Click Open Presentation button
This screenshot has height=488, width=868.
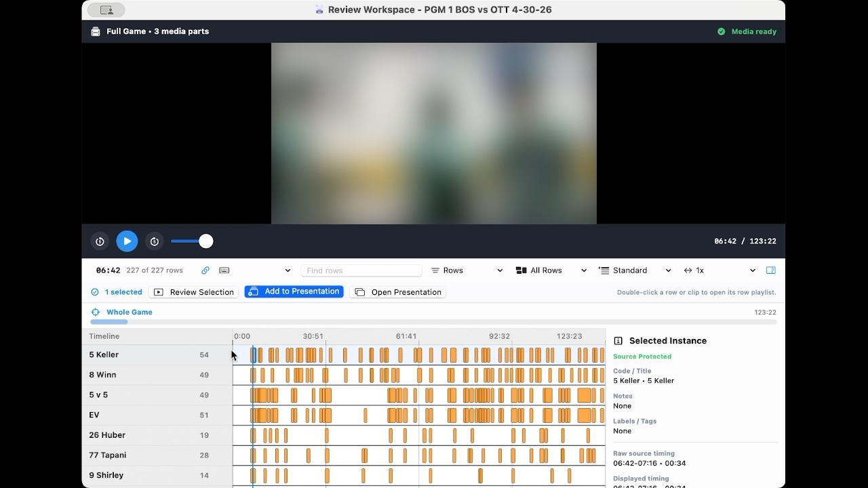pos(398,292)
